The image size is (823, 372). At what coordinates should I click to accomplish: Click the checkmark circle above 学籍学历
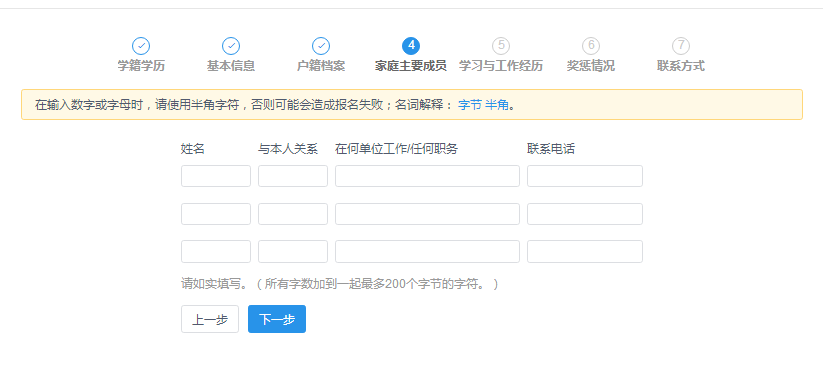tap(141, 46)
